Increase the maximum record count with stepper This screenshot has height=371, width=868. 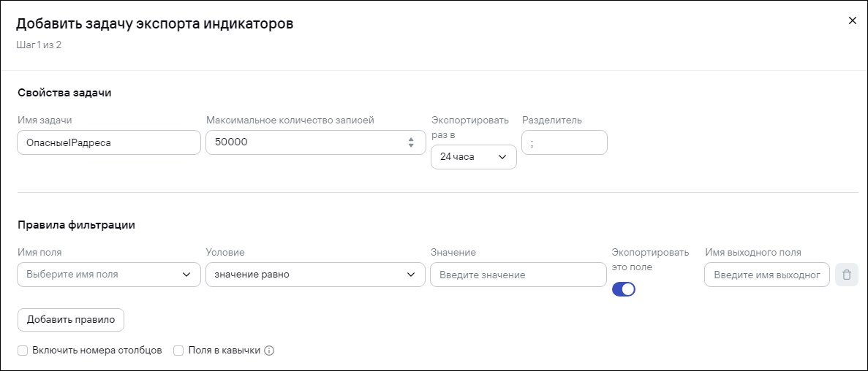tap(411, 139)
